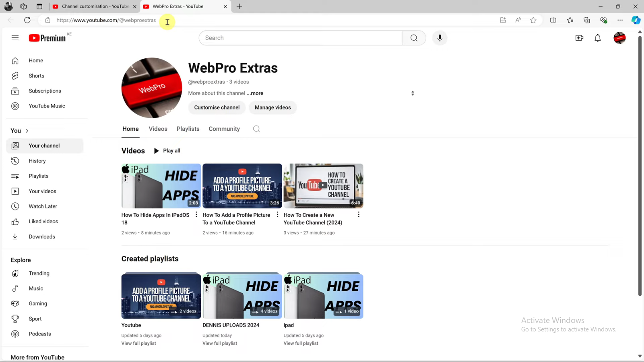Image resolution: width=644 pixels, height=362 pixels.
Task: Open Edge browser essentials icon
Action: [x=603, y=20]
